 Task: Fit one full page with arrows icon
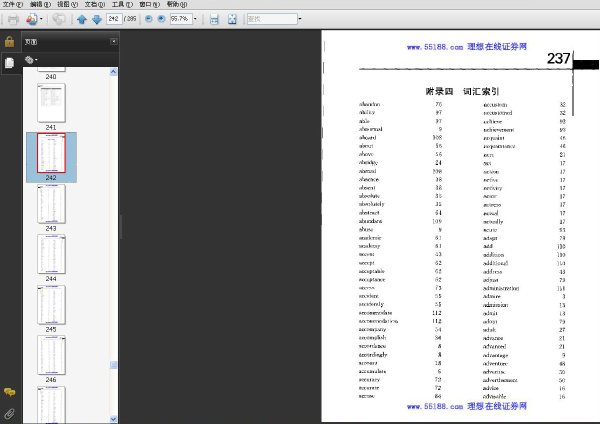(232, 19)
